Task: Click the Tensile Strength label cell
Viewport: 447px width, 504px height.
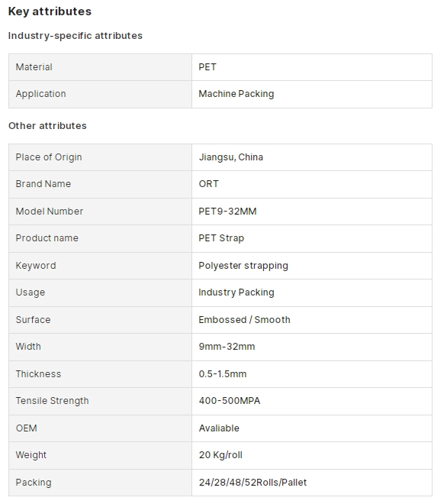Action: click(x=100, y=401)
